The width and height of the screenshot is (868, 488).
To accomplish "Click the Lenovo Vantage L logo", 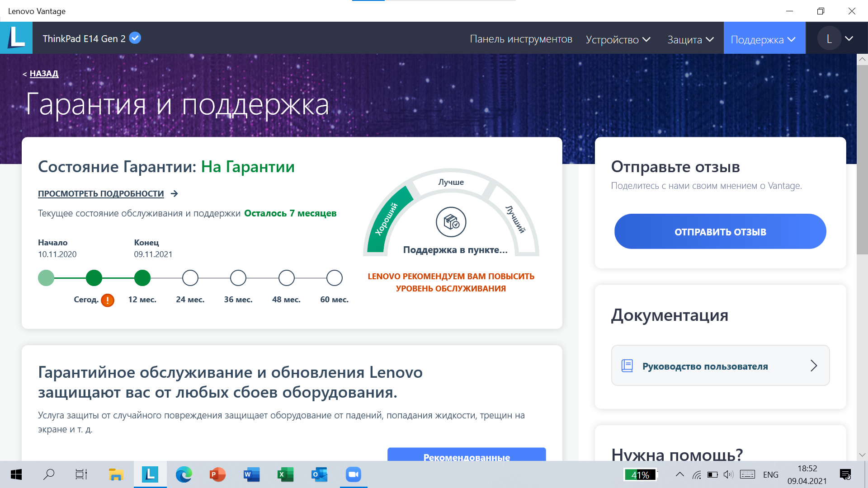I will point(16,38).
